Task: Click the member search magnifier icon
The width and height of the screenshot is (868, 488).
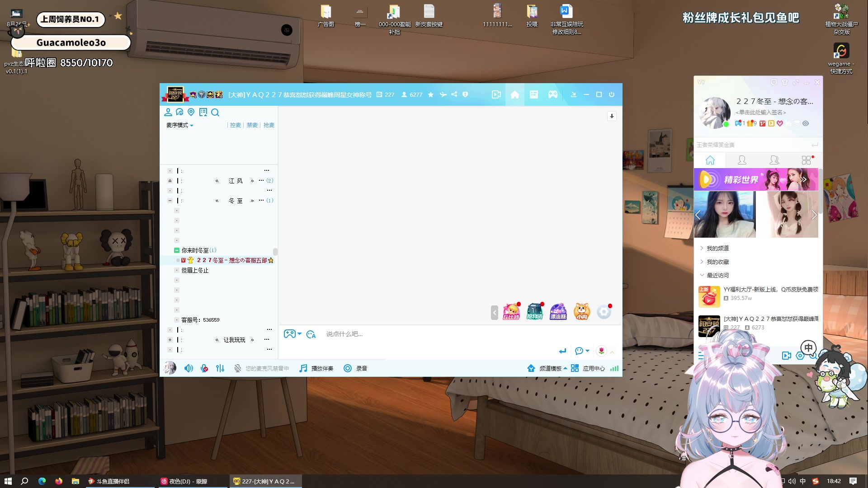Action: (x=215, y=113)
